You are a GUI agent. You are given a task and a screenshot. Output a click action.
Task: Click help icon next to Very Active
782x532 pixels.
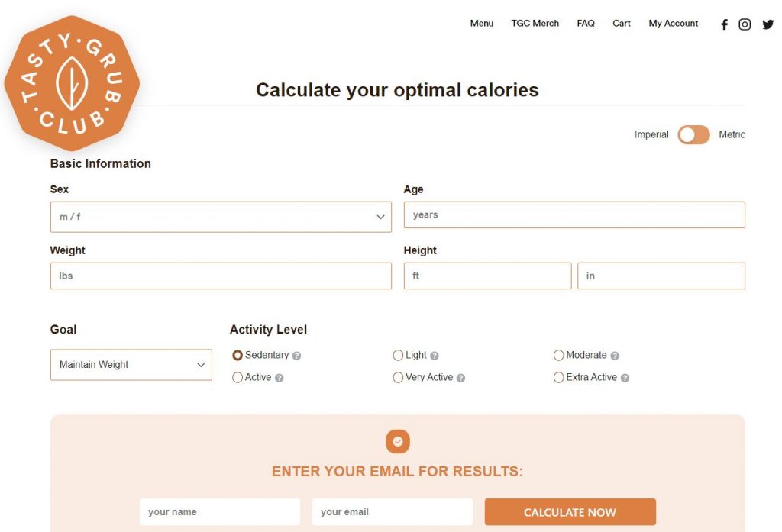coord(460,378)
